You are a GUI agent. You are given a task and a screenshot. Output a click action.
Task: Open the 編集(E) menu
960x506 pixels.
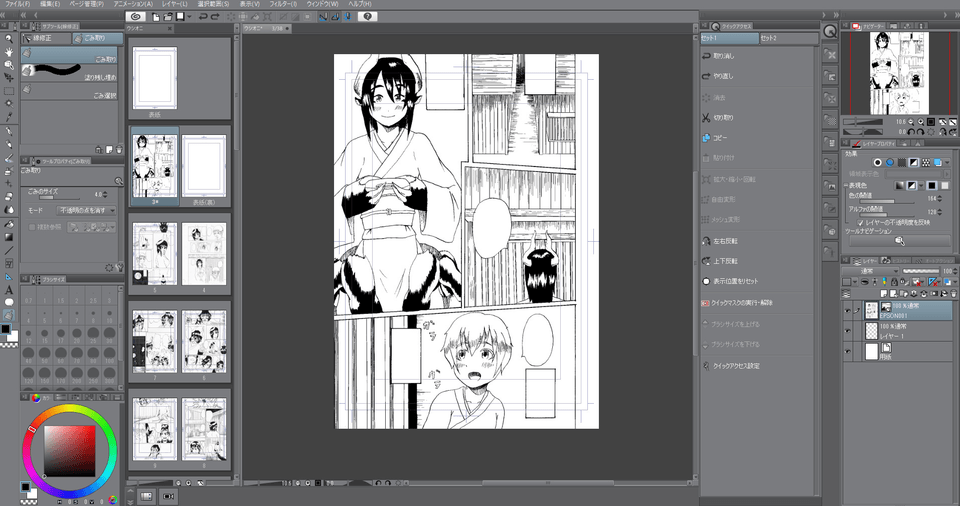(50, 4)
